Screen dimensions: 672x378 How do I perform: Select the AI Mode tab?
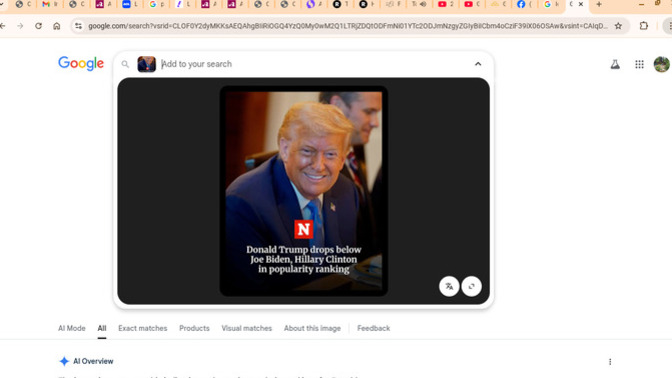pyautogui.click(x=72, y=328)
